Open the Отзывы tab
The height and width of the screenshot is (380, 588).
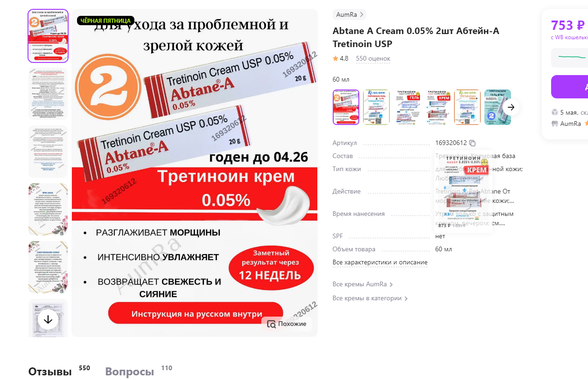pos(50,372)
